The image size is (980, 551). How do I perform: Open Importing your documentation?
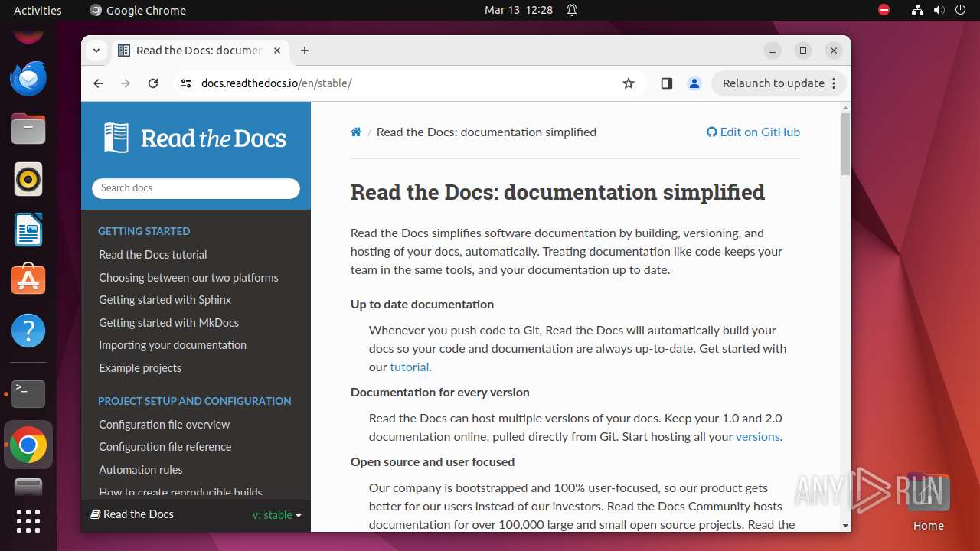172,345
